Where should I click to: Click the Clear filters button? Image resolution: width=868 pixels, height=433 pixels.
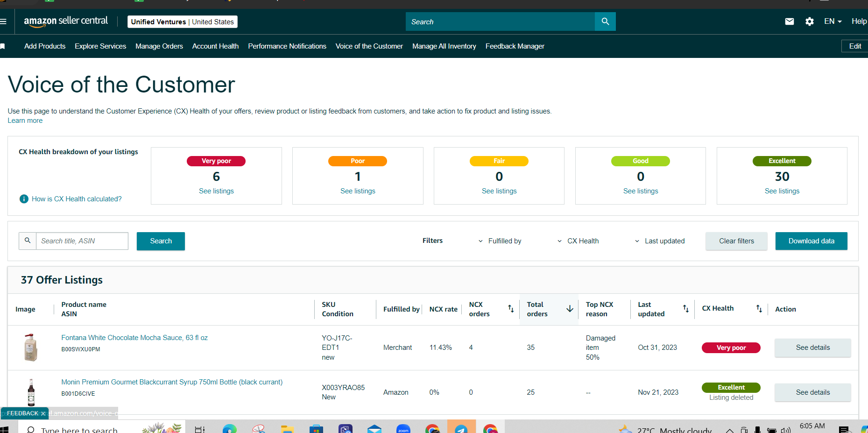(x=736, y=241)
